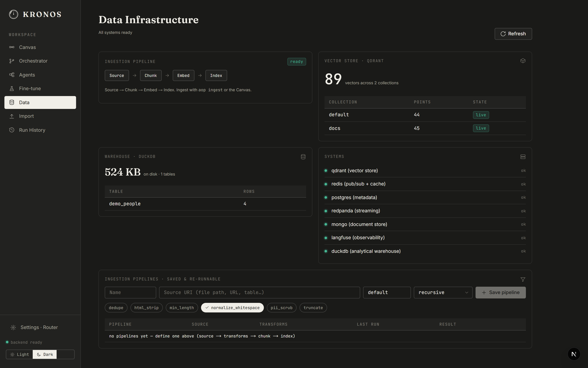588x368 pixels.
Task: Click the Orchestrator branch icon
Action: click(12, 61)
